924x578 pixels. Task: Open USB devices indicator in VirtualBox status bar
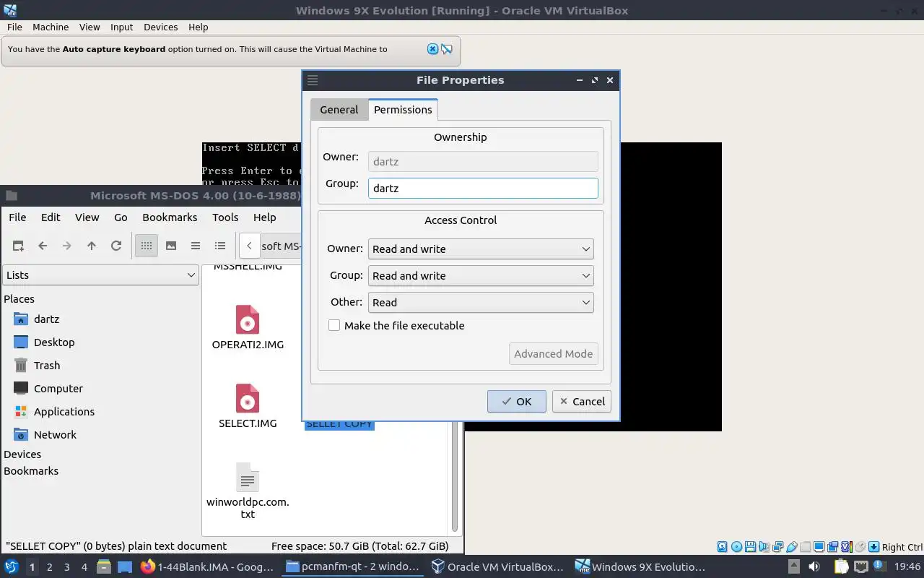[x=791, y=547]
